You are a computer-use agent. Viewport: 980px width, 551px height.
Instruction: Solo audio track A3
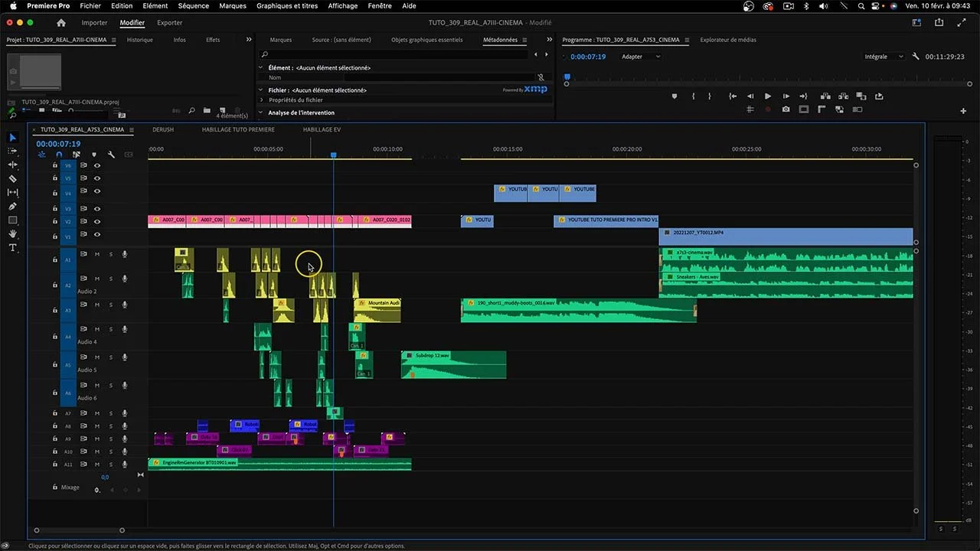pos(110,305)
